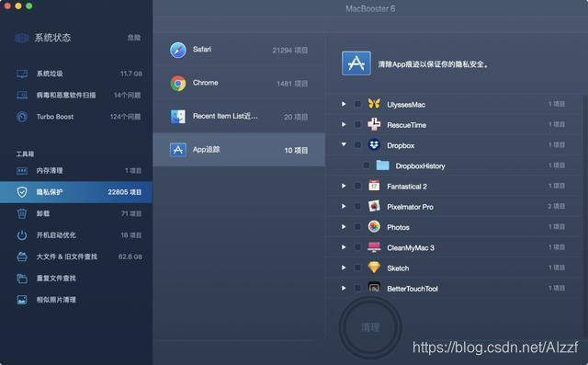
Task: Select the Dropbox app icon
Action: click(x=374, y=144)
